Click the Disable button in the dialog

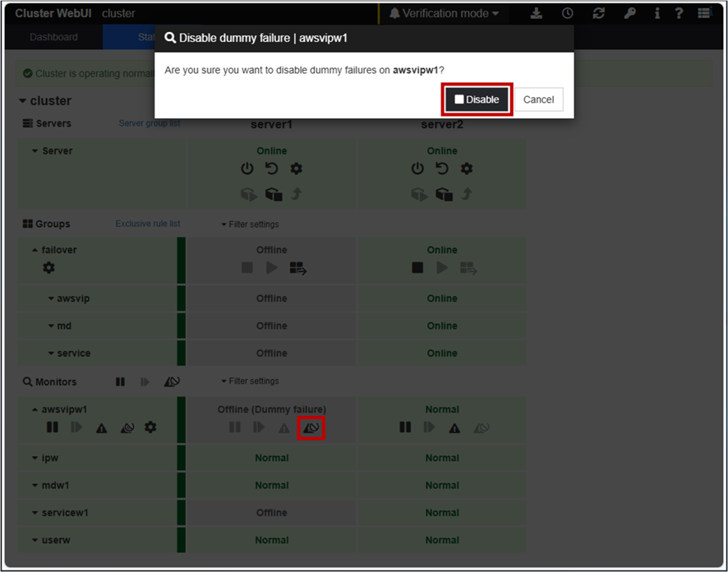pos(477,99)
